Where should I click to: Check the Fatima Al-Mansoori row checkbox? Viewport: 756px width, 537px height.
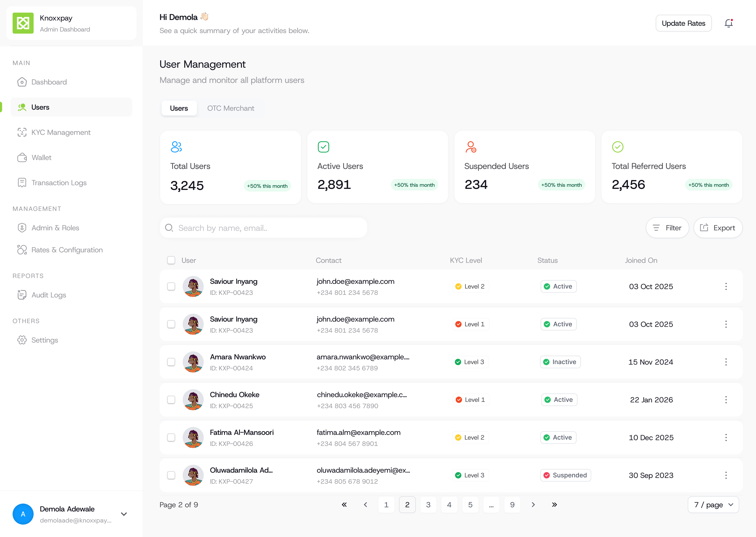[x=171, y=437]
